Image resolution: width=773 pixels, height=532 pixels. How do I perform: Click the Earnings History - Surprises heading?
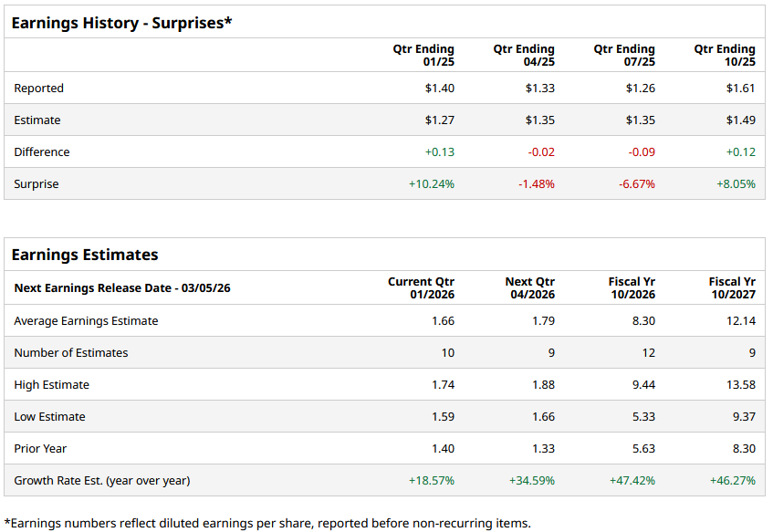tap(121, 22)
